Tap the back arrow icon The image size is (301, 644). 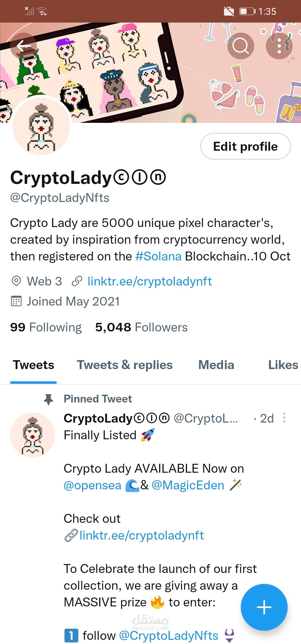click(x=23, y=46)
